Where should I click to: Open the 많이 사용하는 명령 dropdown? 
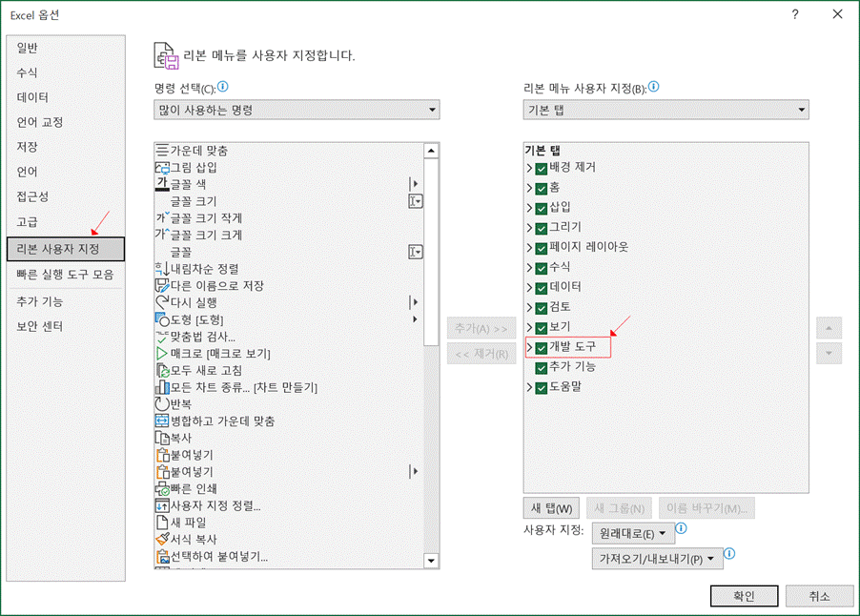pyautogui.click(x=297, y=110)
